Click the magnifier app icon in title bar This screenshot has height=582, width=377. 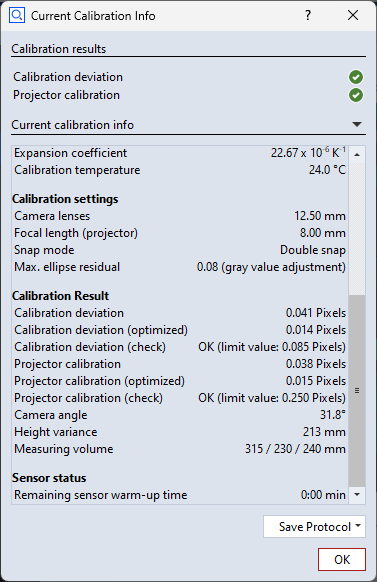17,16
